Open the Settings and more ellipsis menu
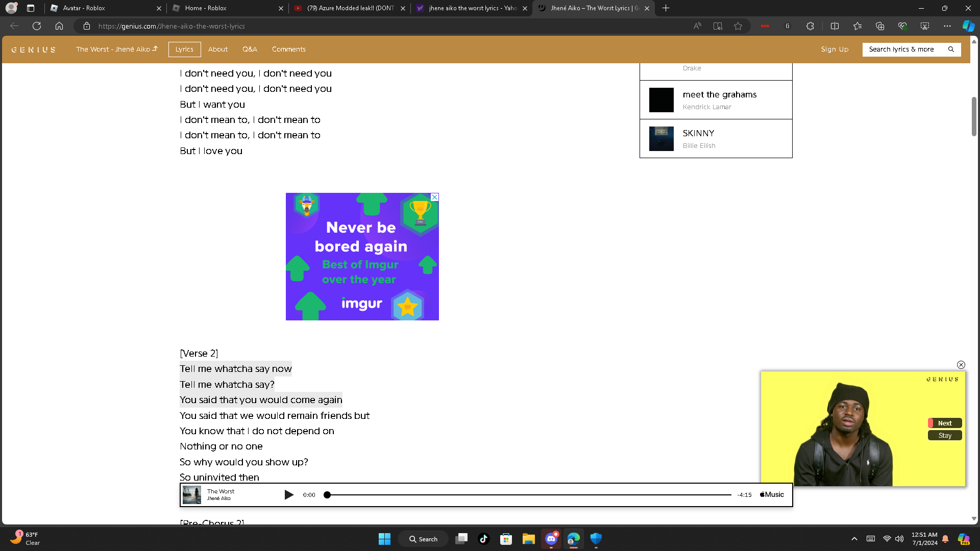The image size is (980, 551). (x=947, y=26)
